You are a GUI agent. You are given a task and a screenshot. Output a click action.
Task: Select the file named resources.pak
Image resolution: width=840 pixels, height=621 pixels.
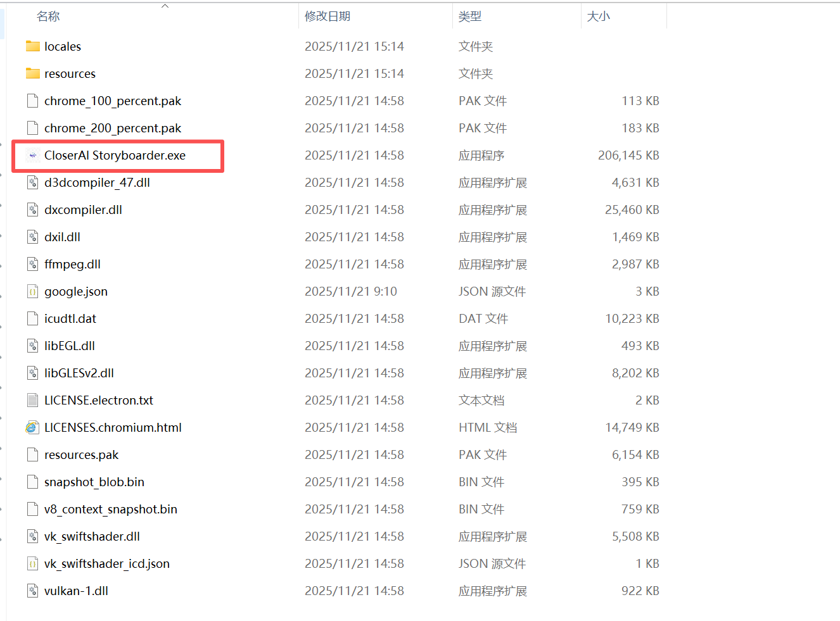81,455
